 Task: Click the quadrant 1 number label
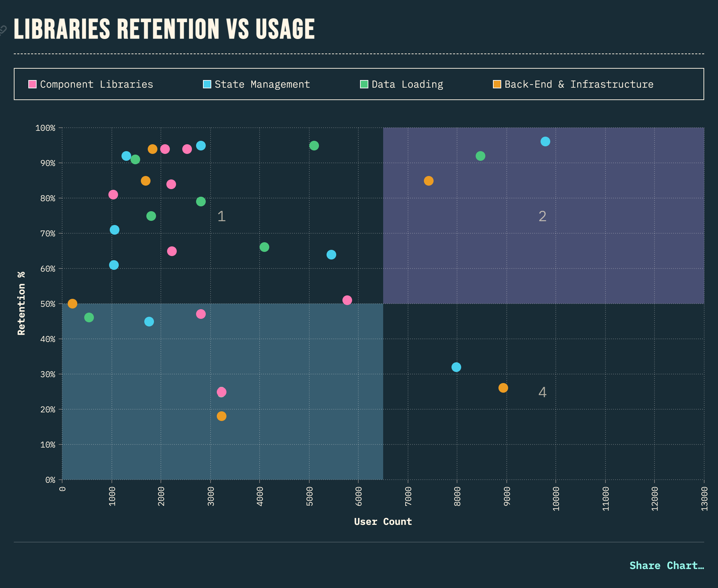click(222, 216)
